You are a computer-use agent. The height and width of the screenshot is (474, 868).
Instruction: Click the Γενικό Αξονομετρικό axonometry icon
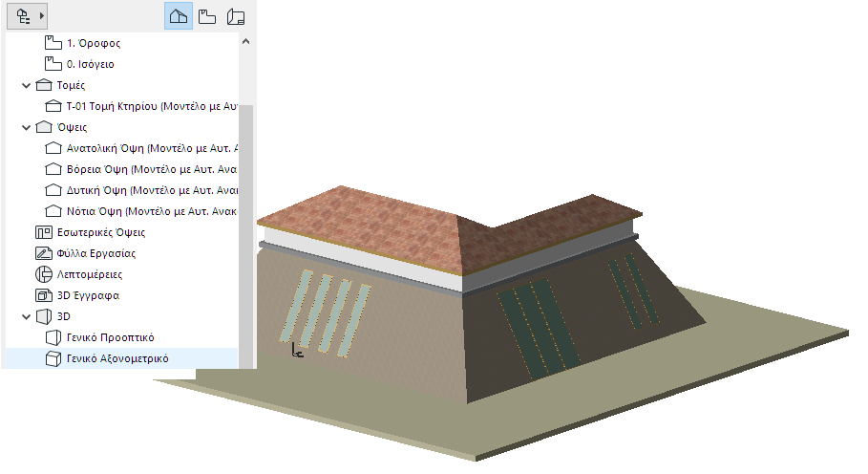pyautogui.click(x=53, y=358)
